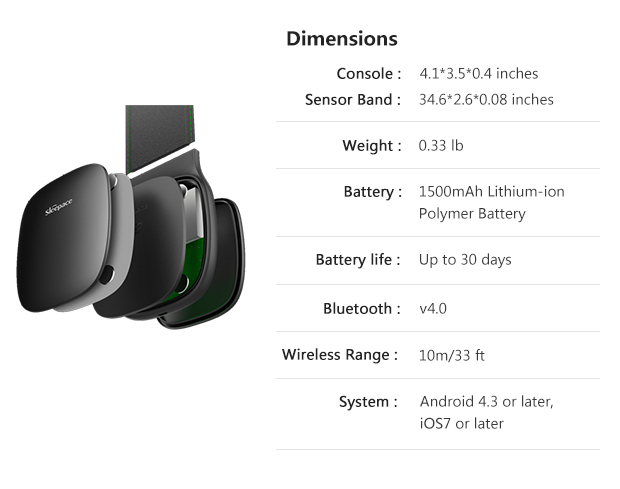Click the Sensor Band label
This screenshot has height=489, width=620.
pyautogui.click(x=353, y=99)
